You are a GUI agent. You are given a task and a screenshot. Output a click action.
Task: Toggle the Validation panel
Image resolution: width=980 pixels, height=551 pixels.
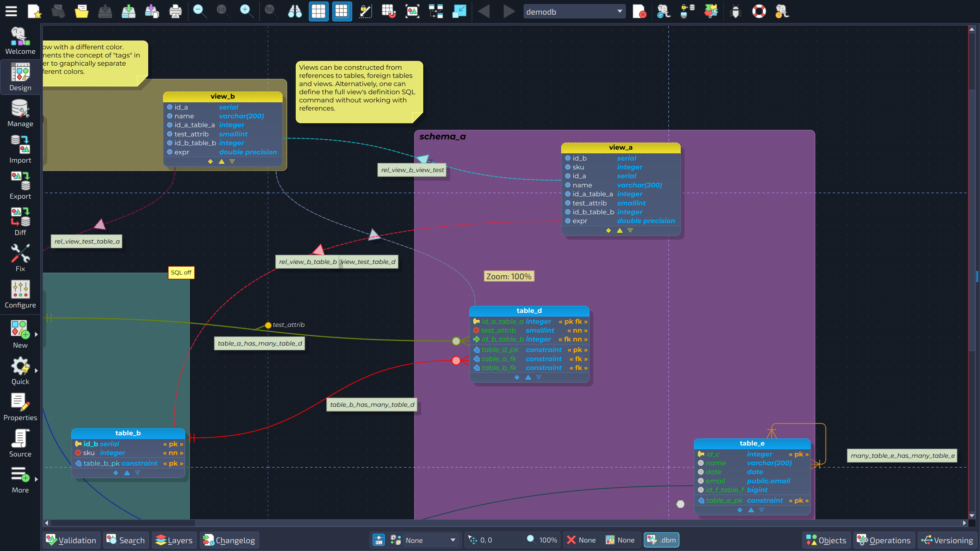(71, 540)
